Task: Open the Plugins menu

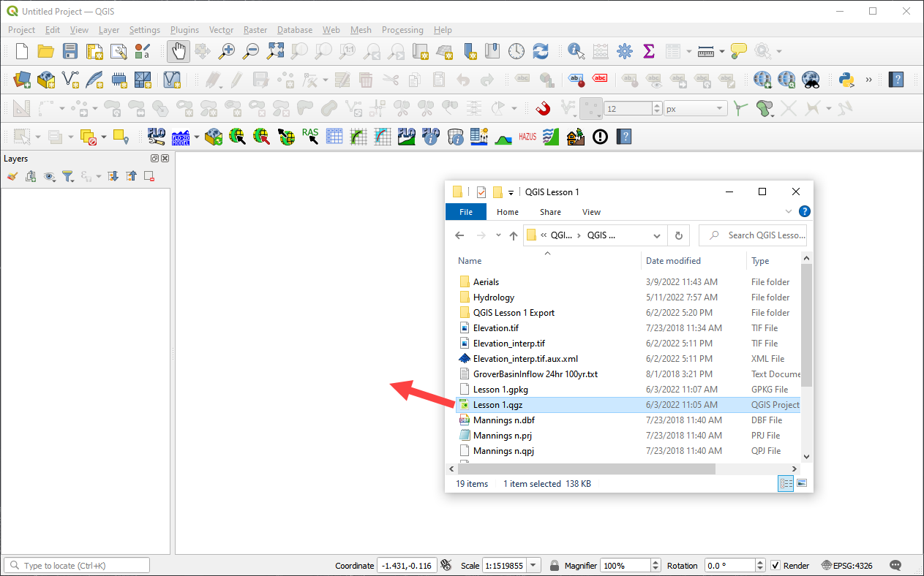Action: [184, 30]
